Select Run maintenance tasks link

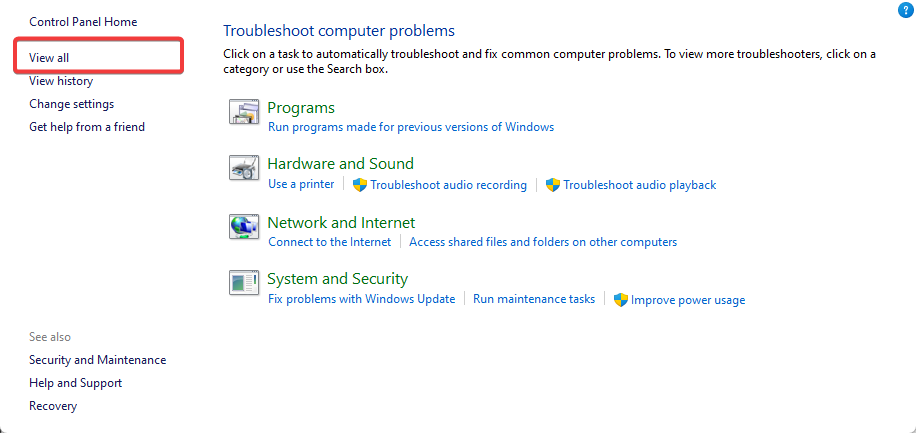pyautogui.click(x=534, y=299)
